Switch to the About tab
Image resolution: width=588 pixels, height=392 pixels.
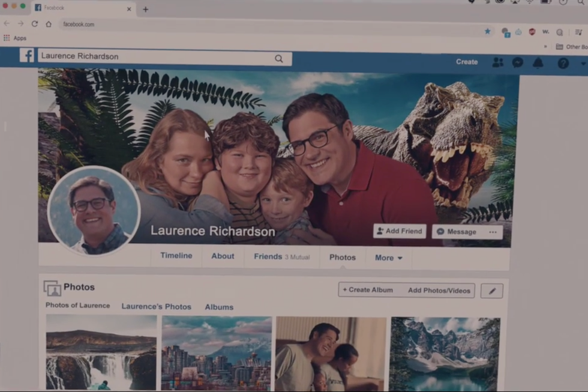click(223, 256)
